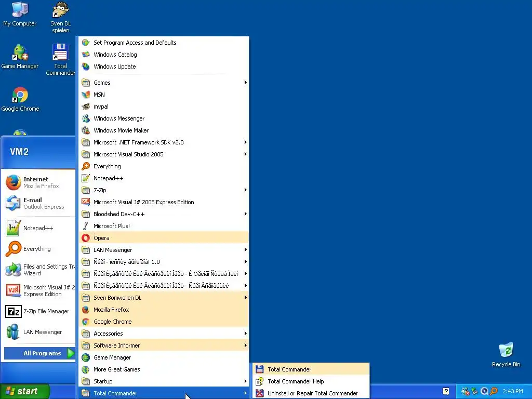The image size is (532, 399).
Task: Expand LAN Messenger program folder
Action: pyautogui.click(x=164, y=250)
